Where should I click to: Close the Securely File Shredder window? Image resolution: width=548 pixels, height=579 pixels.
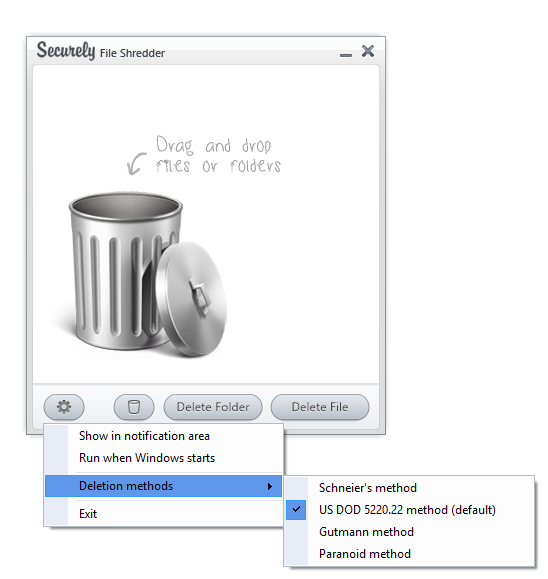click(x=368, y=51)
